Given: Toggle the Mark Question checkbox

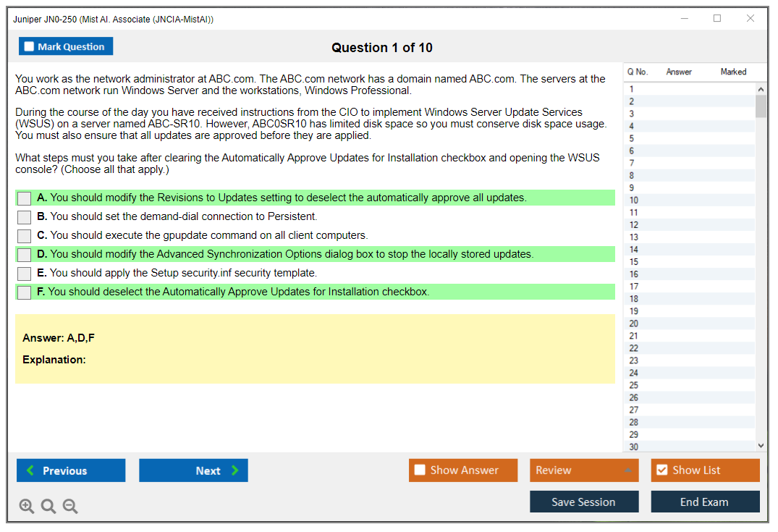Looking at the screenshot, I should [30, 47].
